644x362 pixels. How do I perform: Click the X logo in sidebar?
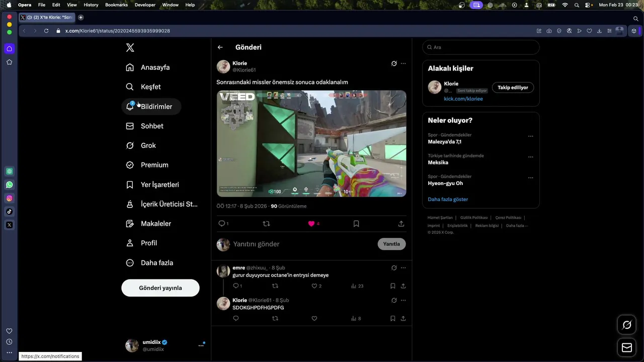point(130,48)
